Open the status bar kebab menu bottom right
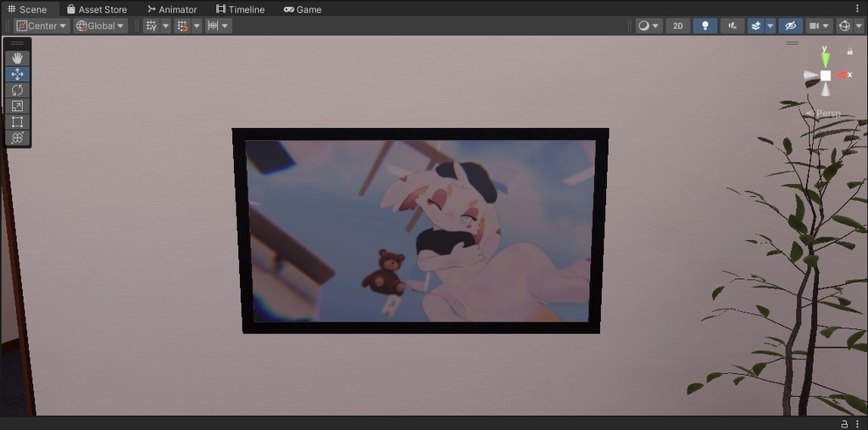 click(x=858, y=424)
